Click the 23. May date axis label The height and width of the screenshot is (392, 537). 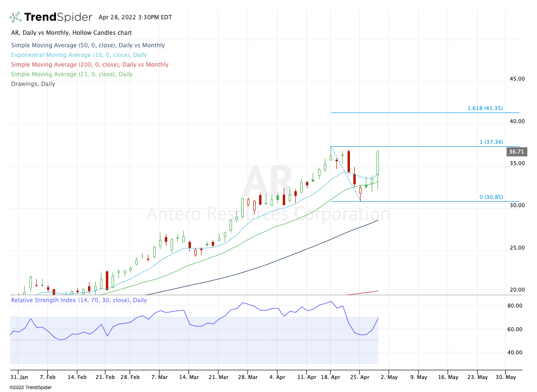[478, 378]
